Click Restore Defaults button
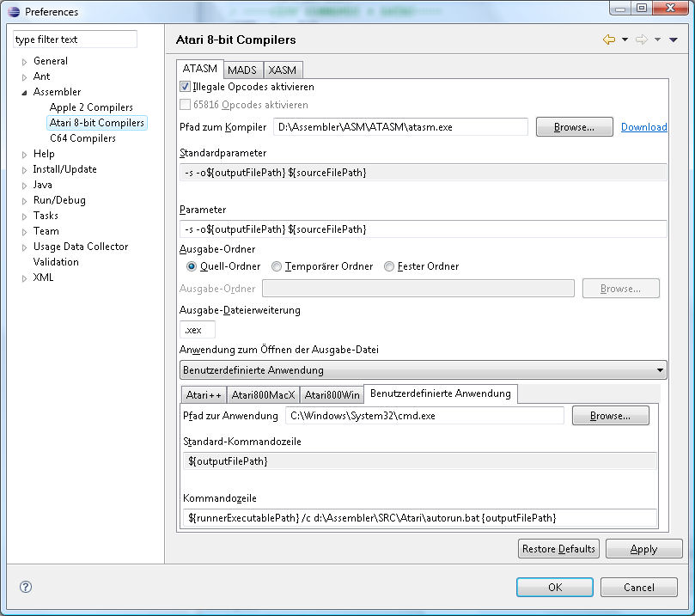The width and height of the screenshot is (695, 616). tap(558, 549)
